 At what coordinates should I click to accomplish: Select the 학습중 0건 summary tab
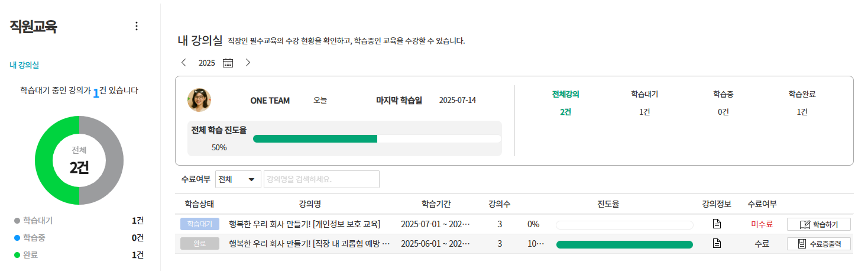[x=723, y=102]
